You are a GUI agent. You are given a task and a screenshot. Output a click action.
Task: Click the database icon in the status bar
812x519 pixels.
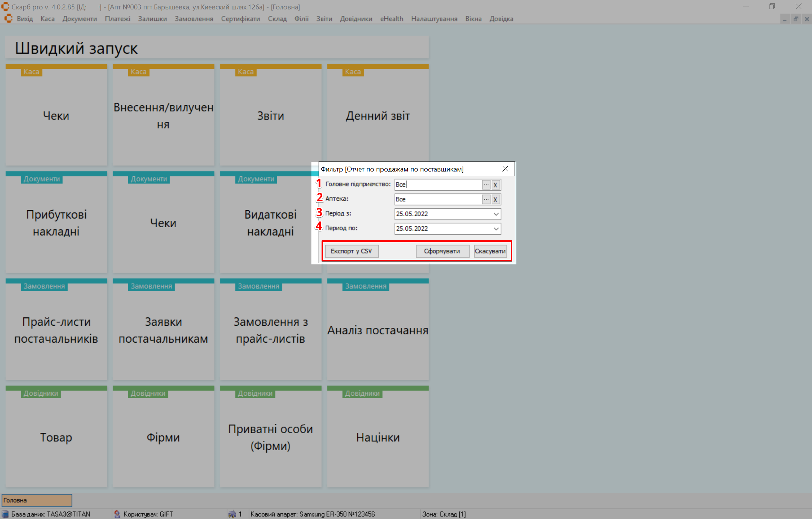5,514
